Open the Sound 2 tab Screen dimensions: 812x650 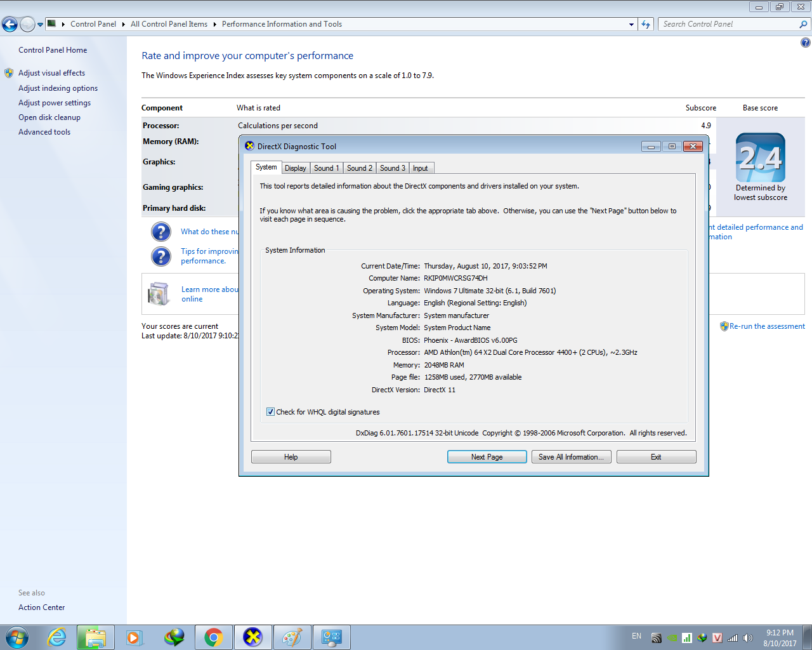point(360,168)
